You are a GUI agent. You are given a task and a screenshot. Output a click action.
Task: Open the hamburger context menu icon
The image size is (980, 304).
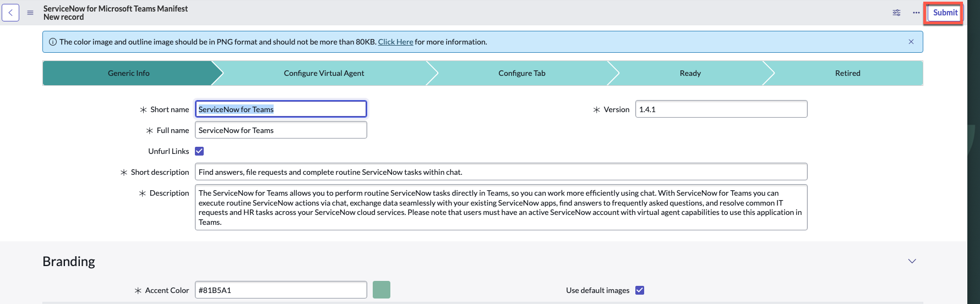tap(30, 13)
